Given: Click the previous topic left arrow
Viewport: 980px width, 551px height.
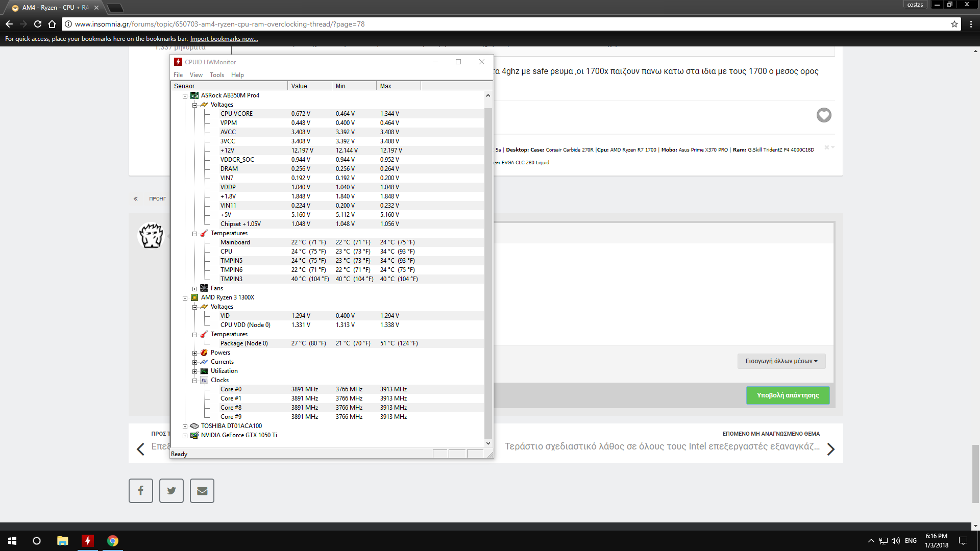Looking at the screenshot, I should (x=141, y=449).
